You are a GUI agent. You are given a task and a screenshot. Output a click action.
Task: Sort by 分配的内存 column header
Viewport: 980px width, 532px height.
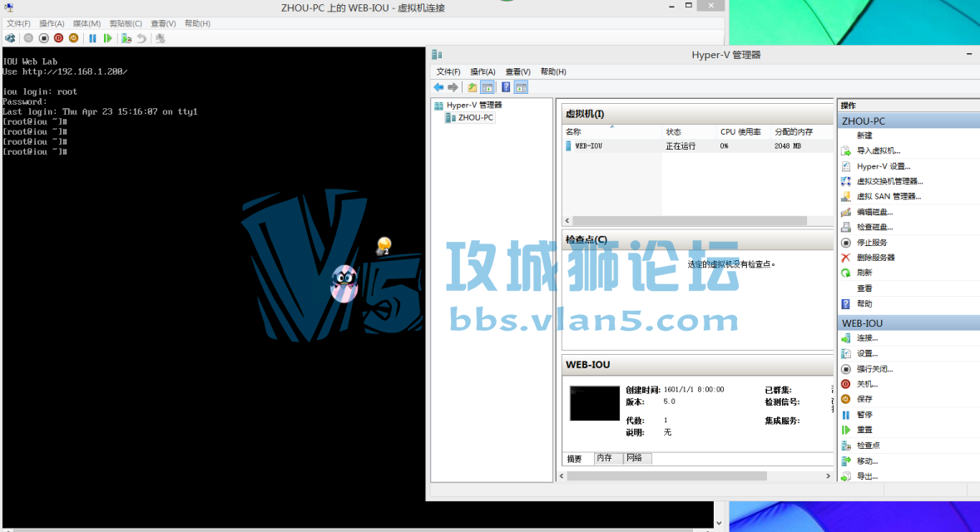click(802, 131)
